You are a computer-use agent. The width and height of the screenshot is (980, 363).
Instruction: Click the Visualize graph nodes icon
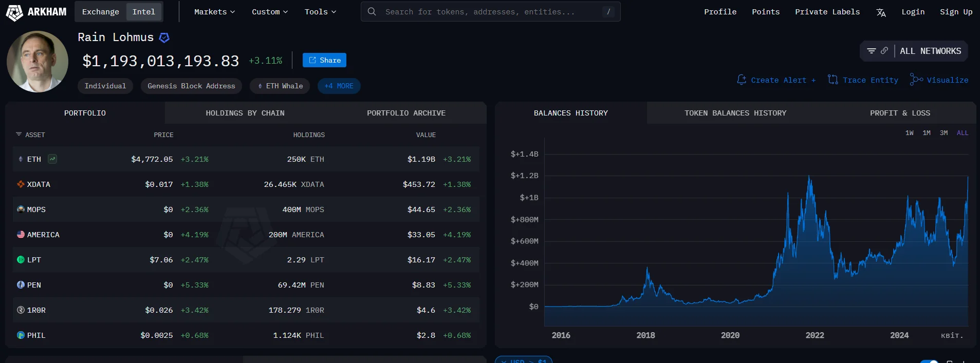point(916,80)
